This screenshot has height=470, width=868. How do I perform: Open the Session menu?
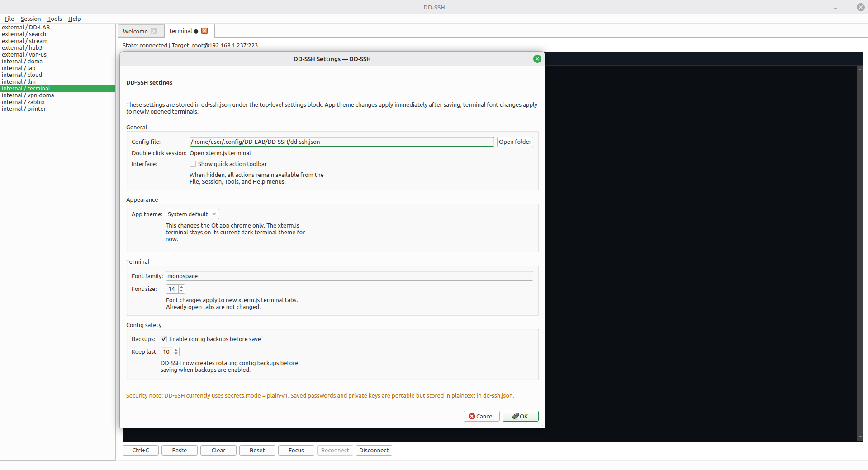click(x=31, y=19)
